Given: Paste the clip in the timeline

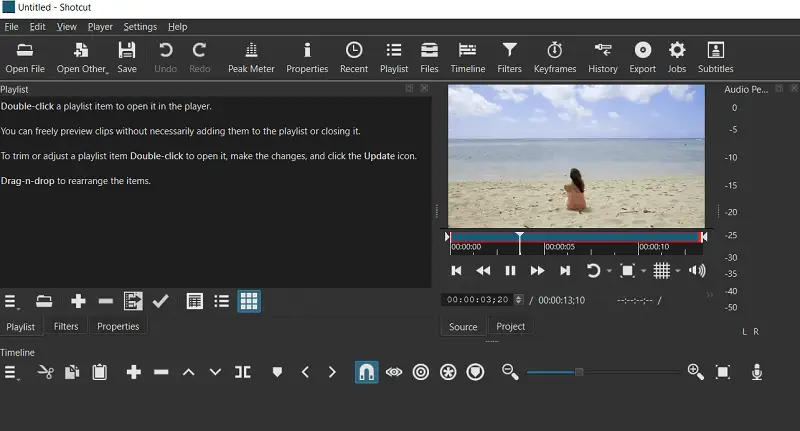Looking at the screenshot, I should click(x=99, y=372).
